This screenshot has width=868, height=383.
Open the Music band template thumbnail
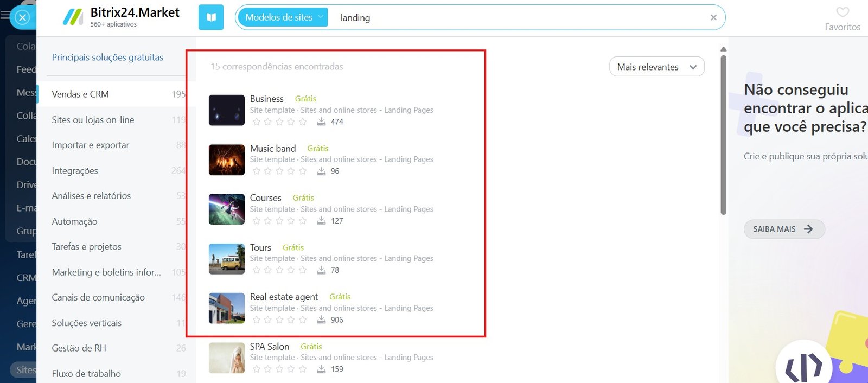point(227,159)
